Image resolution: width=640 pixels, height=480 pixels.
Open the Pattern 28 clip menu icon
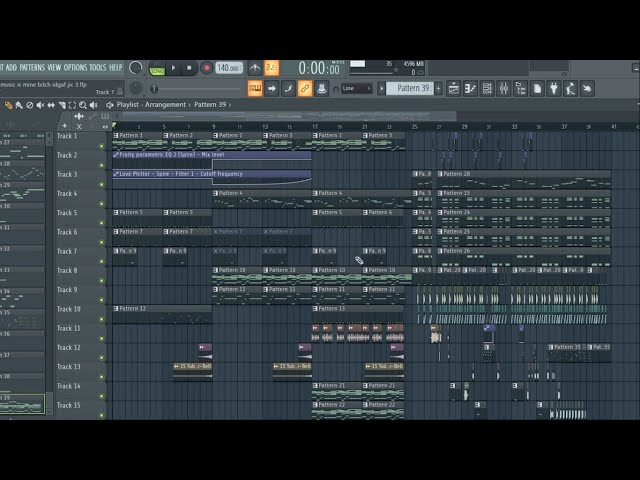click(x=440, y=174)
